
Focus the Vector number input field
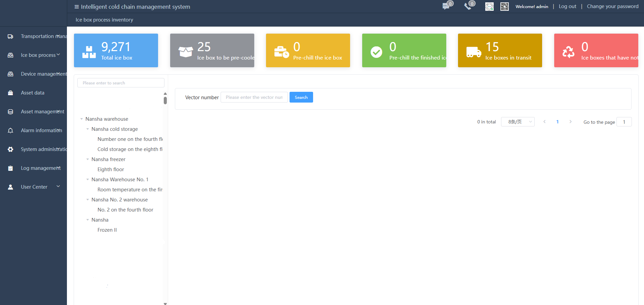pyautogui.click(x=254, y=98)
